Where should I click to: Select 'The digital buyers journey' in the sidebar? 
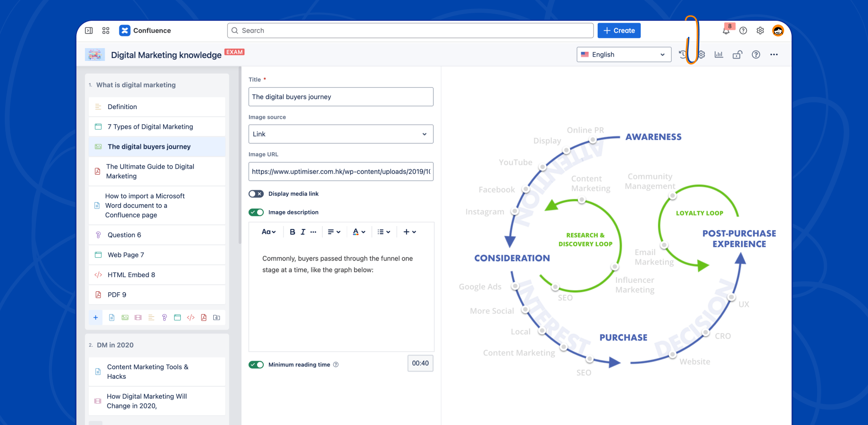pos(149,146)
